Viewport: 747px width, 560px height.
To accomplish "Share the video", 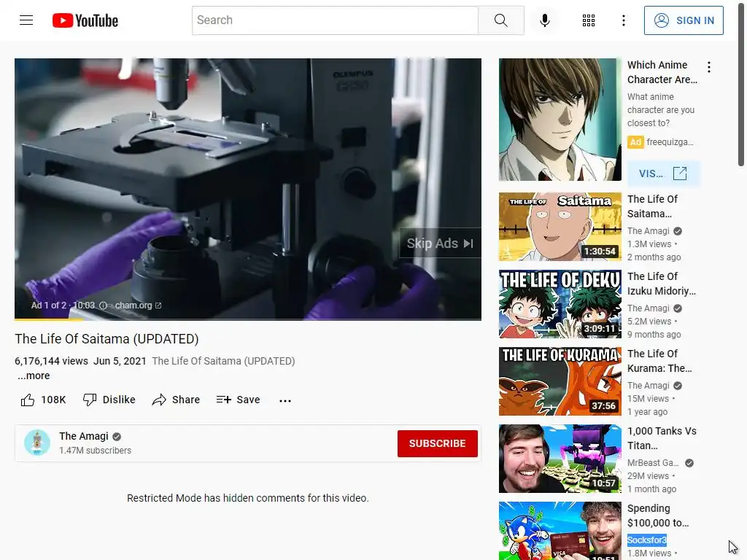I will point(176,400).
